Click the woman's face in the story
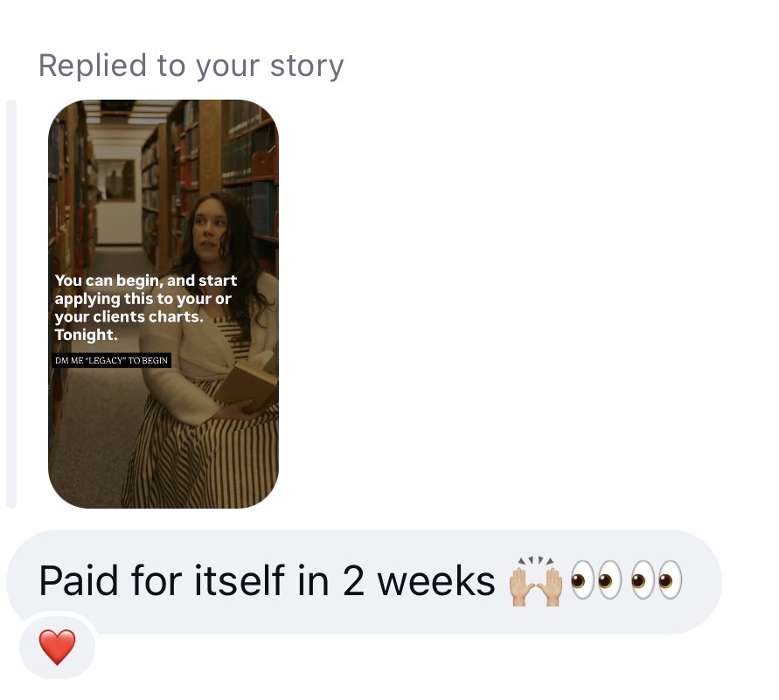 [x=209, y=225]
